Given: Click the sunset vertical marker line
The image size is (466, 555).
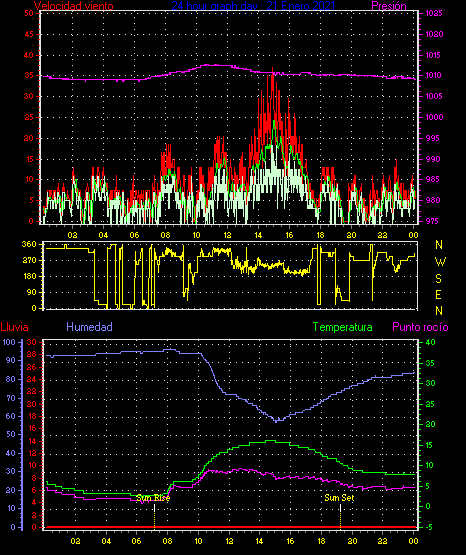Looking at the screenshot, I should click(x=340, y=516).
